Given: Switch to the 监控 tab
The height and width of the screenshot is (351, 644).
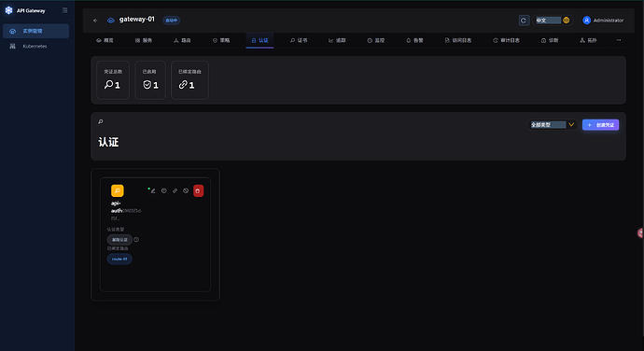Looking at the screenshot, I should (376, 40).
